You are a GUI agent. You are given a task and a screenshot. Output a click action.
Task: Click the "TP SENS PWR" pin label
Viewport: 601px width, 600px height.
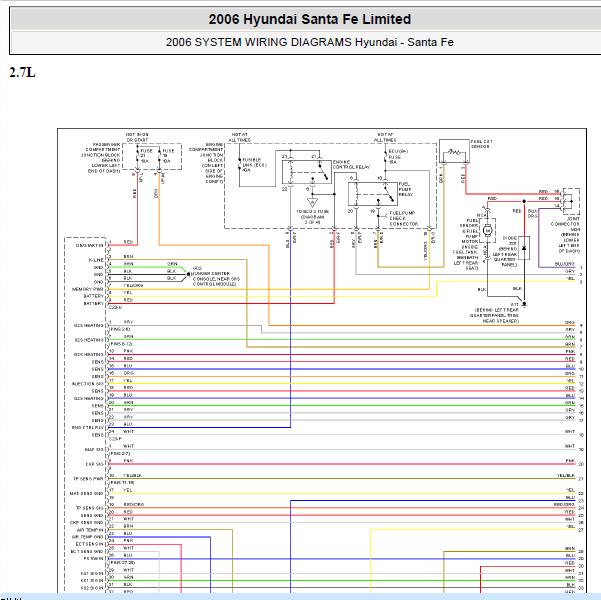(89, 479)
